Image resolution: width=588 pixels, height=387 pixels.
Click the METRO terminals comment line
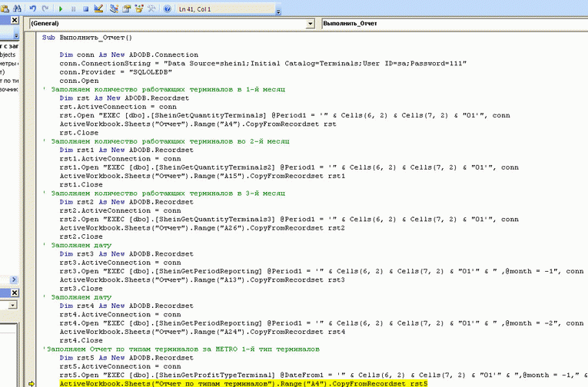pyautogui.click(x=181, y=349)
